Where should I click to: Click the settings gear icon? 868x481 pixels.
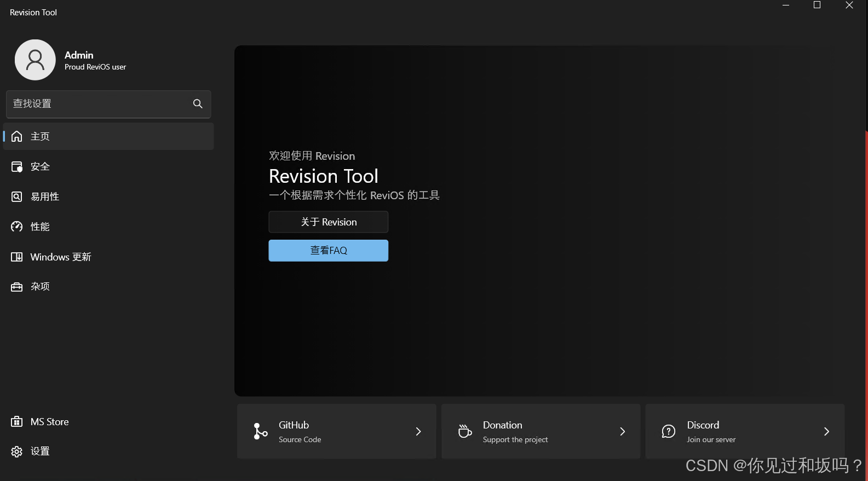click(17, 451)
